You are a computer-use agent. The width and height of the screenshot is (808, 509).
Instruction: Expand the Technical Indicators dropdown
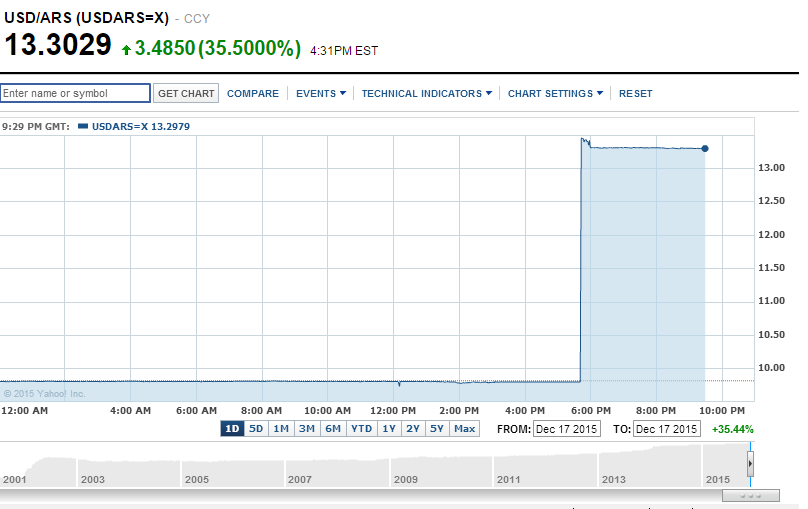[427, 93]
